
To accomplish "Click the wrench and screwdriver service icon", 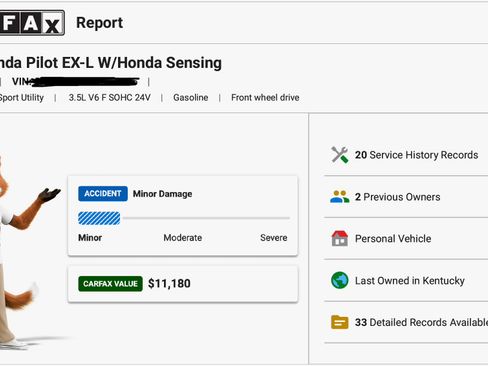I will point(340,155).
